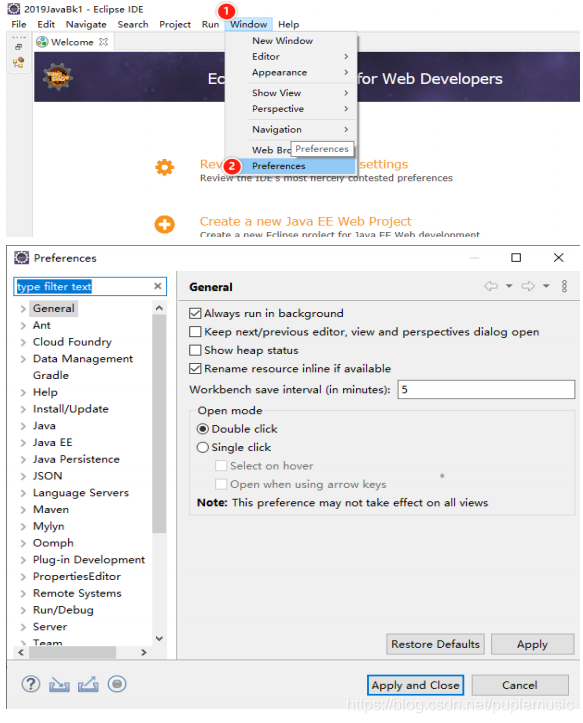Open the back history dropdown arrow

tap(509, 286)
